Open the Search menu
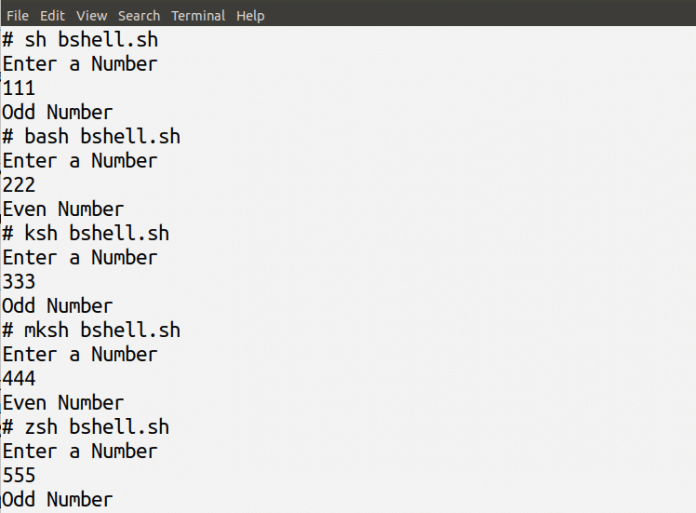Image resolution: width=696 pixels, height=513 pixels. pyautogui.click(x=139, y=15)
